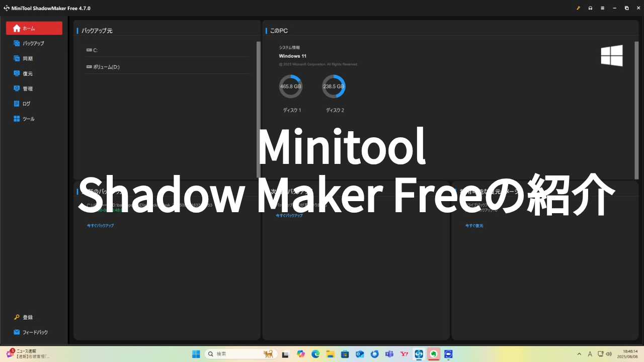
Task: Click the ディスク 2 238.5 GB usage ring
Action: coord(334,86)
